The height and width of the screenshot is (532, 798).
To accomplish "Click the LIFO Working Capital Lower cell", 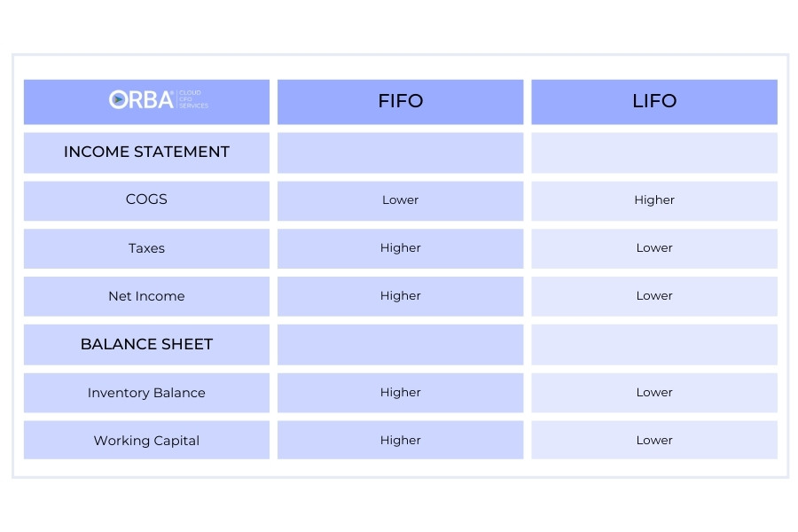I will pos(654,441).
